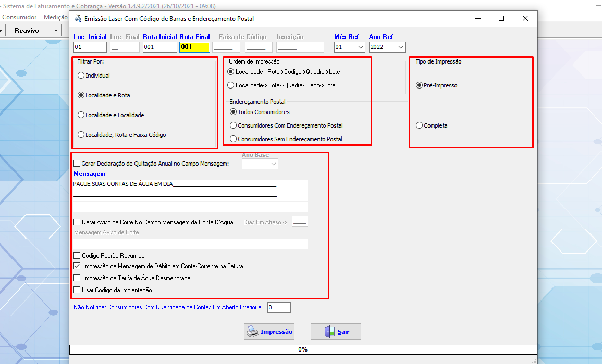Select Completa print type
The width and height of the screenshot is (602, 364).
(420, 125)
